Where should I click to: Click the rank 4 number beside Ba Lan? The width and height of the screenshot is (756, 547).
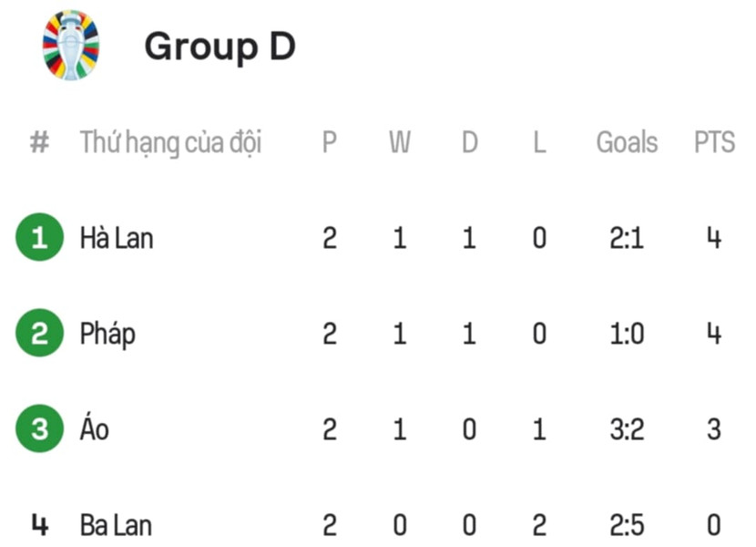pos(39,525)
